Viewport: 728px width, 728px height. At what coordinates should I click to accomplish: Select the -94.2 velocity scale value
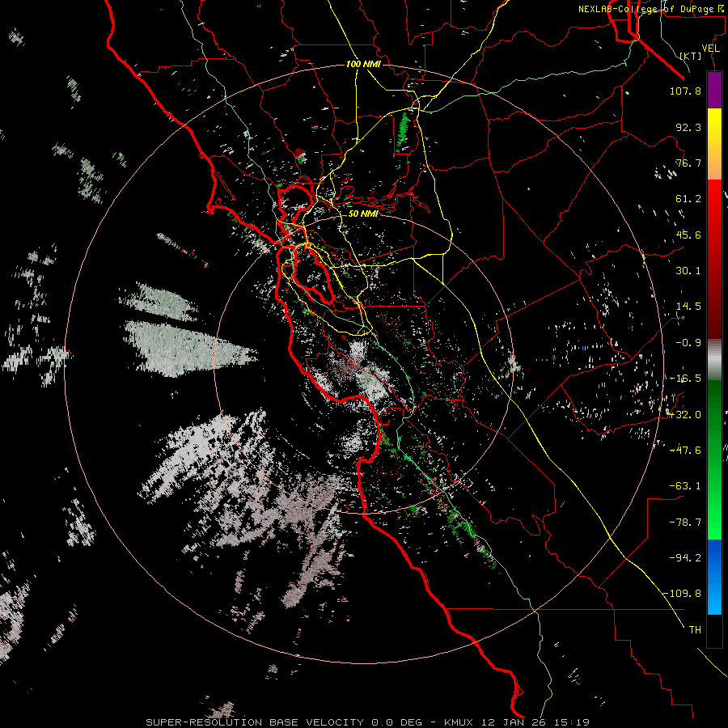coord(685,558)
